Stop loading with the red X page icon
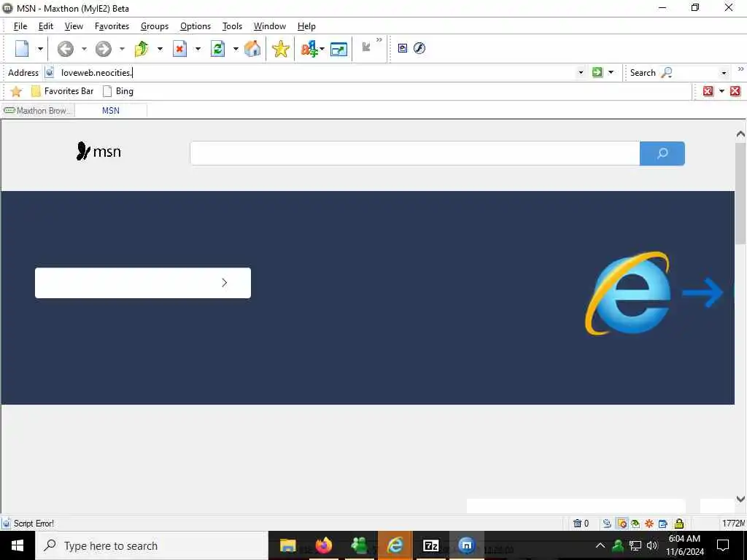This screenshot has width=747, height=560. point(179,49)
